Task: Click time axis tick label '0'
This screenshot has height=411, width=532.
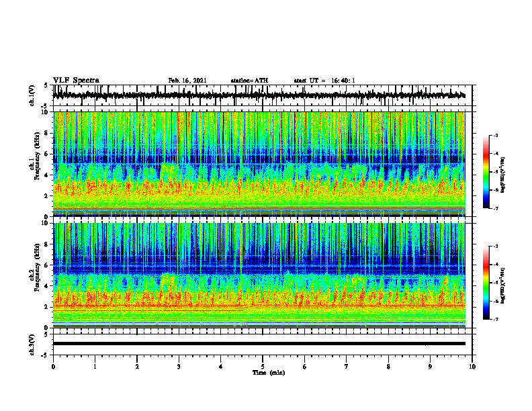Action: pos(53,367)
